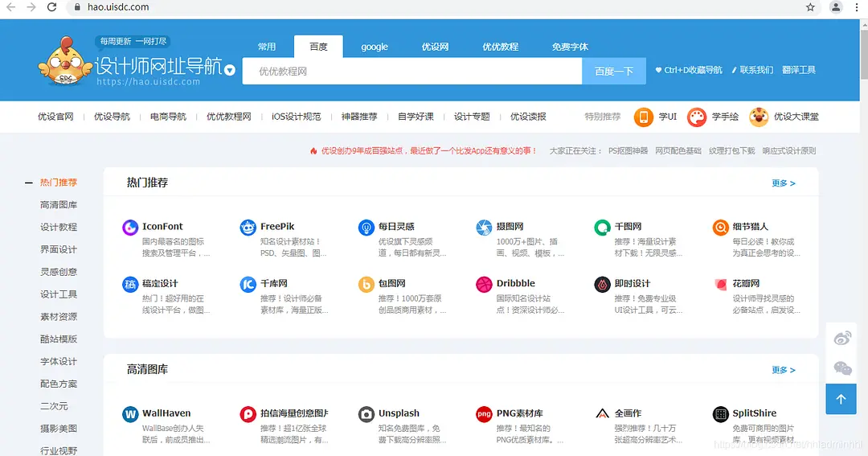Expand the dropdown arrow beside the site logo
Screen dimensions: 868x456
pos(230,70)
